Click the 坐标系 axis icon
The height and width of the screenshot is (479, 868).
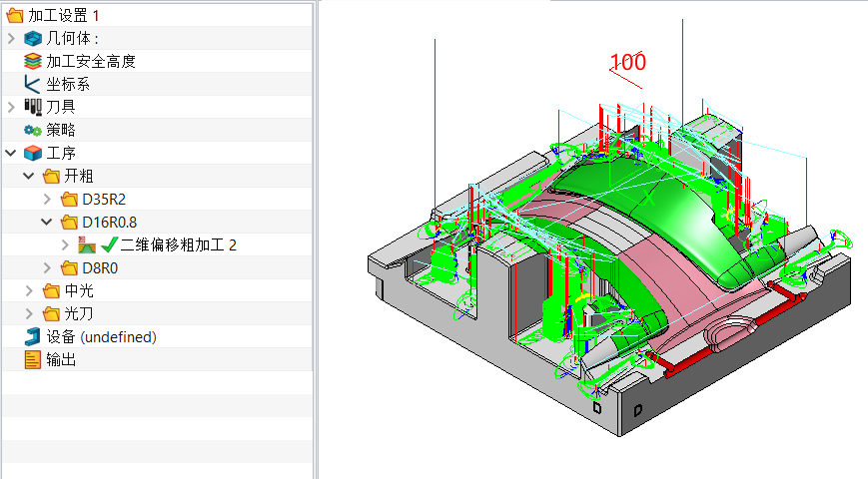(33, 84)
